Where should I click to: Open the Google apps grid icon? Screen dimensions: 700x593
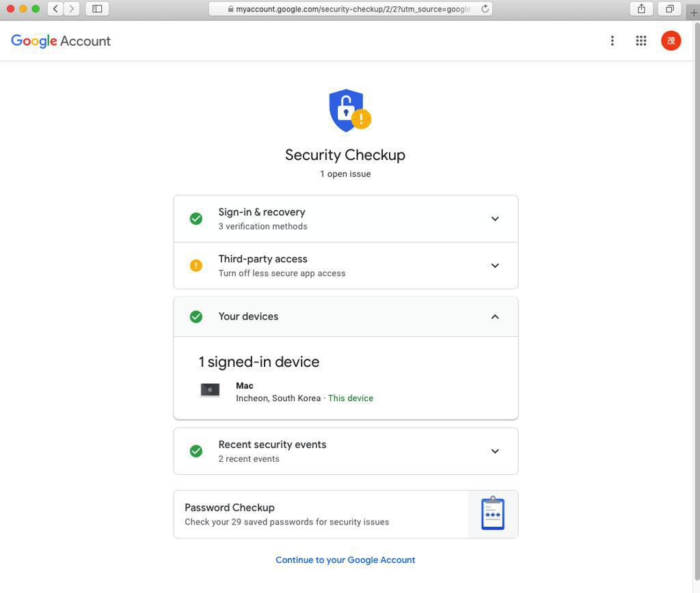[641, 41]
